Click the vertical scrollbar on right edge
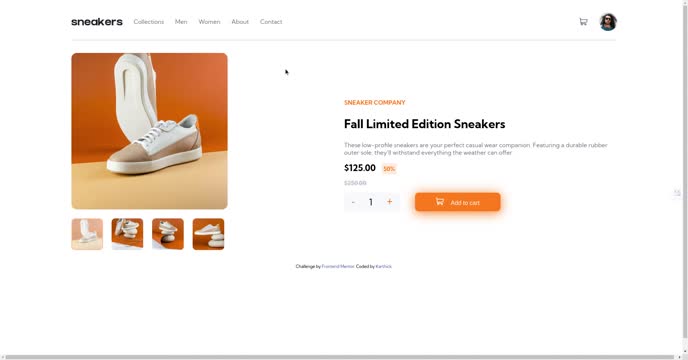This screenshot has width=688, height=360. click(685, 169)
